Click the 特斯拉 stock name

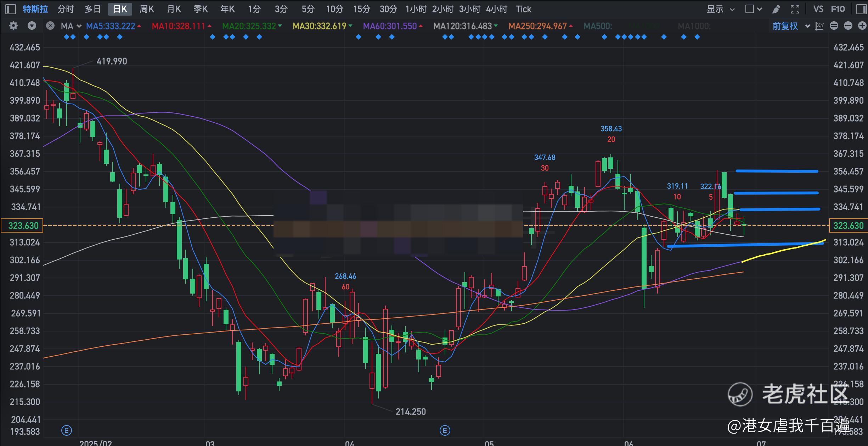(x=35, y=9)
